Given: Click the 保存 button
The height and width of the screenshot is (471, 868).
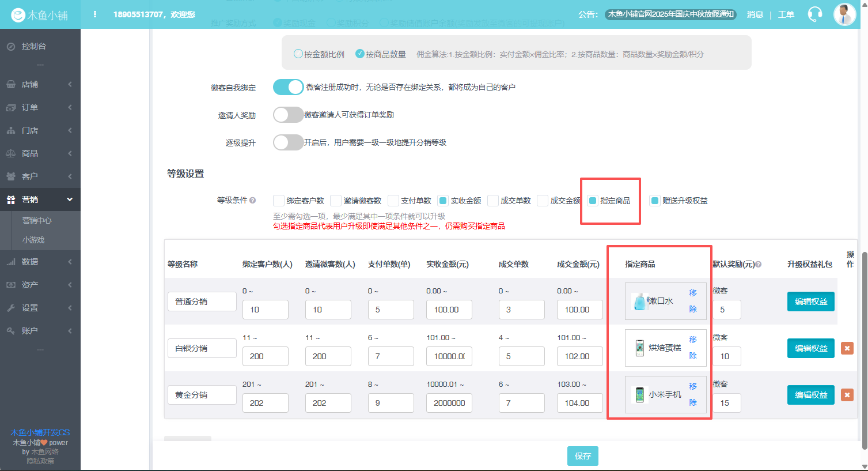Looking at the screenshot, I should (x=582, y=456).
